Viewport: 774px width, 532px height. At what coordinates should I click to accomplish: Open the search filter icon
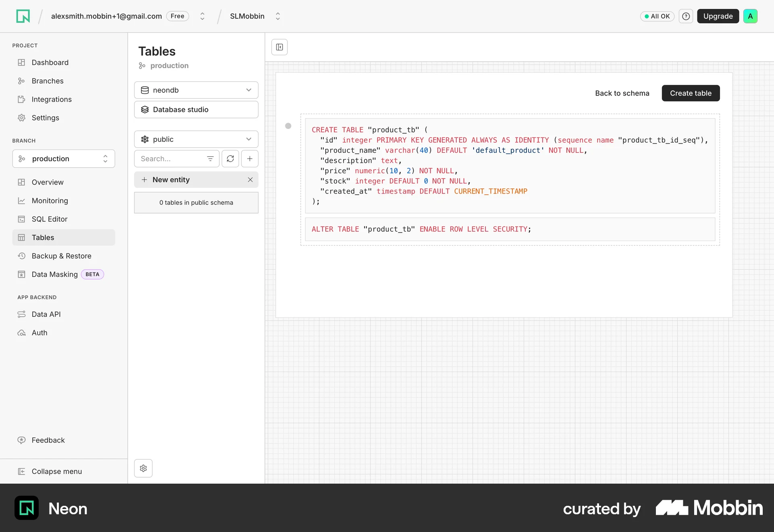pos(210,159)
